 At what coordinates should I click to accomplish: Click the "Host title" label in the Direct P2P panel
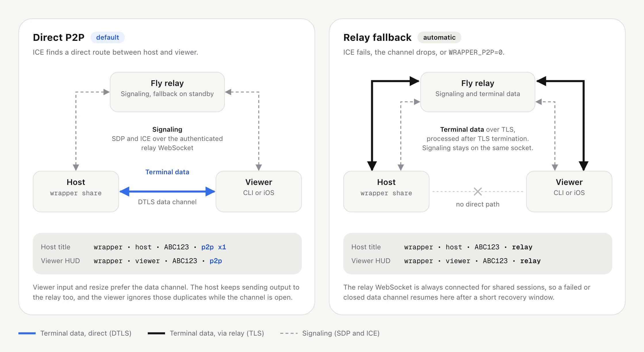55,247
